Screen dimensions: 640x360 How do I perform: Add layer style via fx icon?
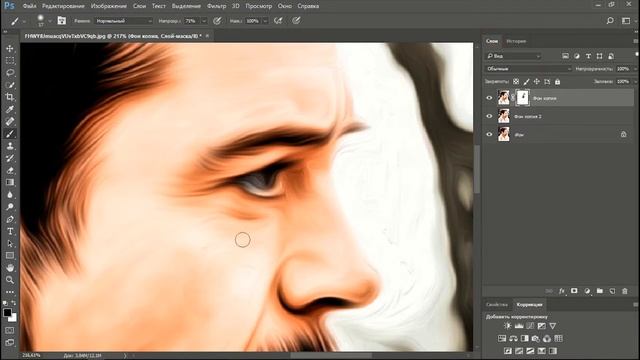coord(562,291)
